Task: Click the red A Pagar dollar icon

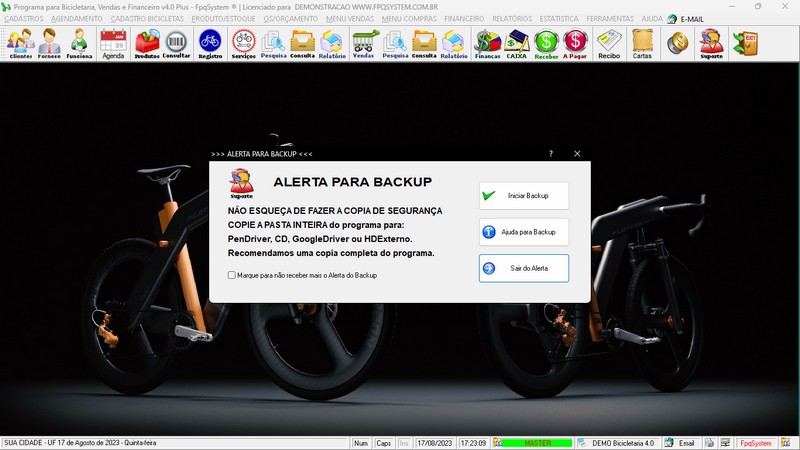Action: pos(575,44)
